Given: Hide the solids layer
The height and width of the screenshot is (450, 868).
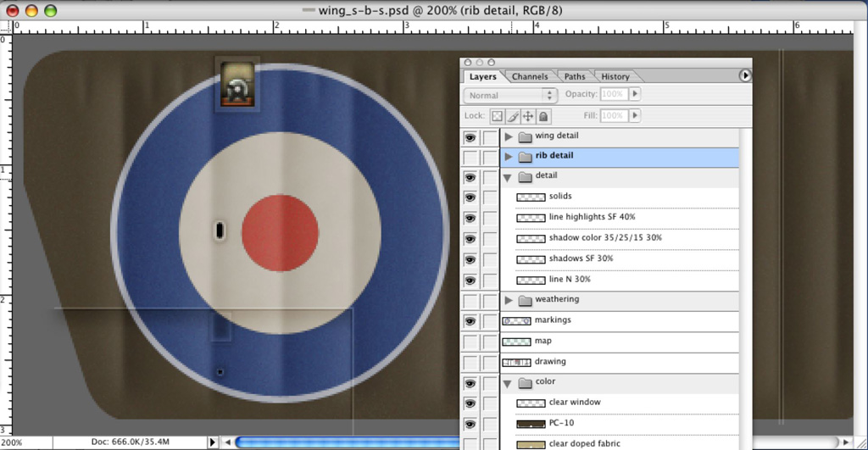Looking at the screenshot, I should coord(470,197).
